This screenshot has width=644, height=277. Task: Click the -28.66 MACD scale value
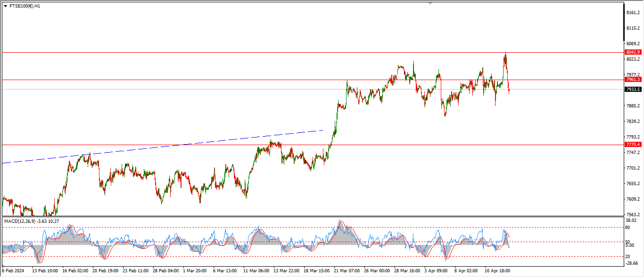[x=632, y=263]
